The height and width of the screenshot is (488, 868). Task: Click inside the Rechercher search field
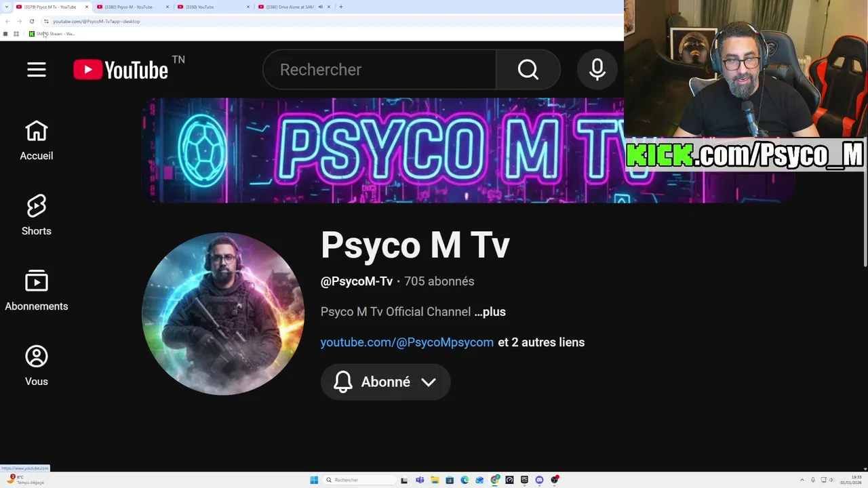pyautogui.click(x=380, y=70)
